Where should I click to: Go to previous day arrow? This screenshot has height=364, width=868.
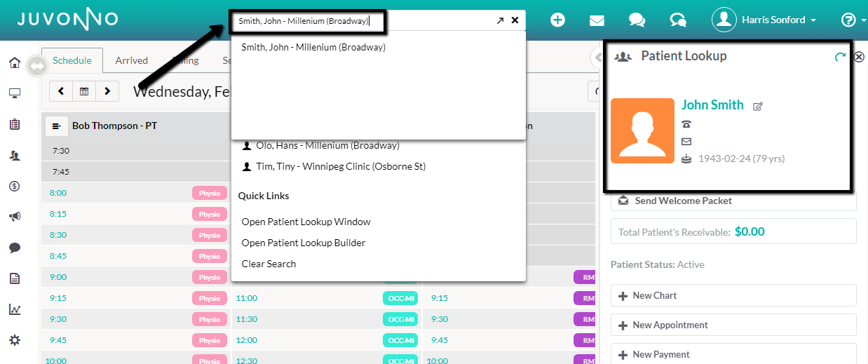[61, 91]
